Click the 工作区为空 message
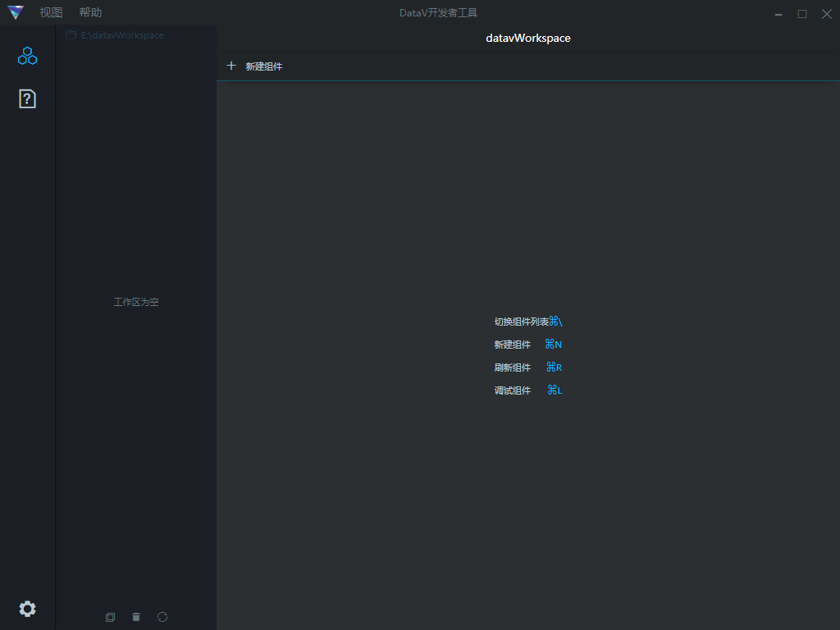This screenshot has width=840, height=630. coord(136,302)
